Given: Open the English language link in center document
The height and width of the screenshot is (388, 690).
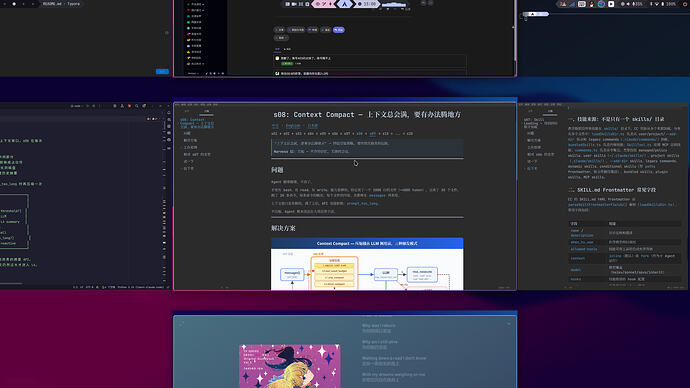Looking at the screenshot, I should 293,126.
